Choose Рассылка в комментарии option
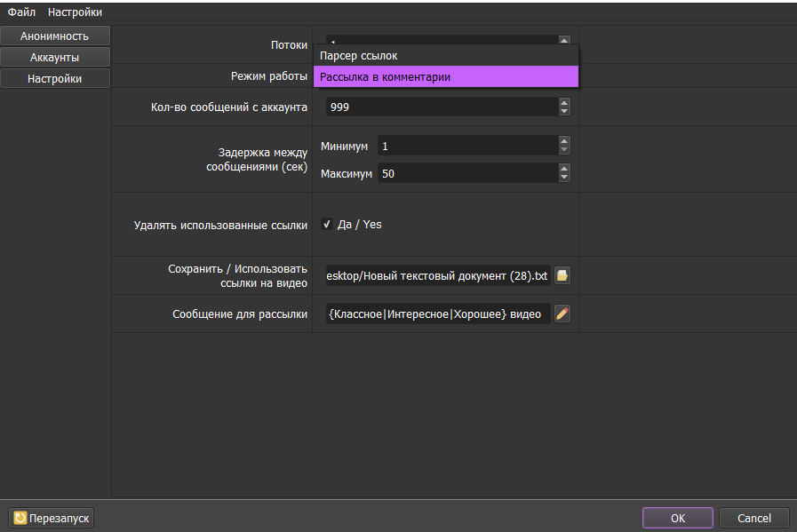797x532 pixels. [x=446, y=76]
